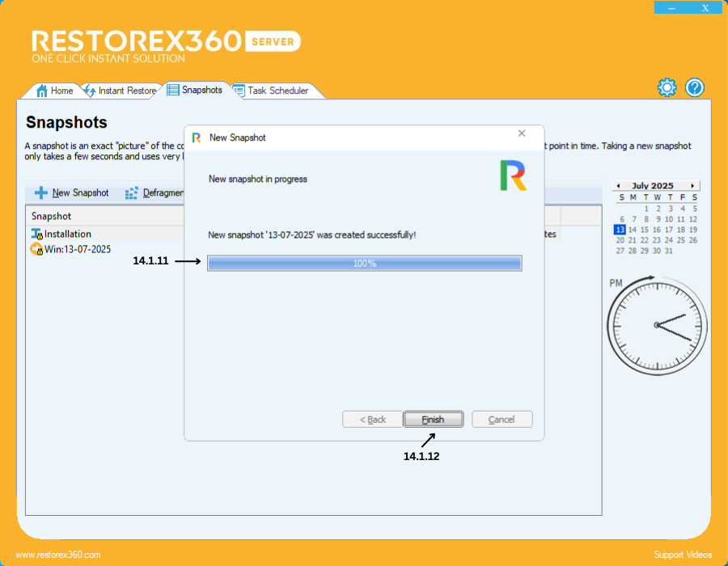Viewport: 728px width, 566px height.
Task: Switch to the Instant Restore tab
Action: [121, 91]
